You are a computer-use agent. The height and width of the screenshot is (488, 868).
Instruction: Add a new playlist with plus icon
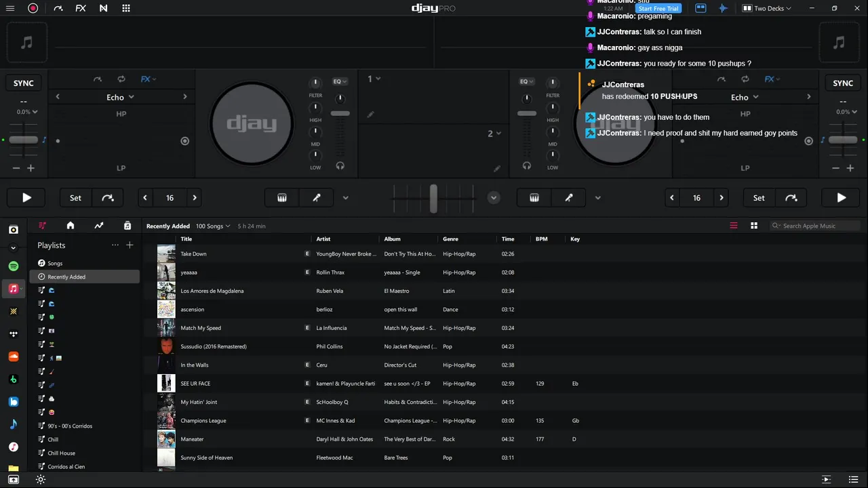130,245
